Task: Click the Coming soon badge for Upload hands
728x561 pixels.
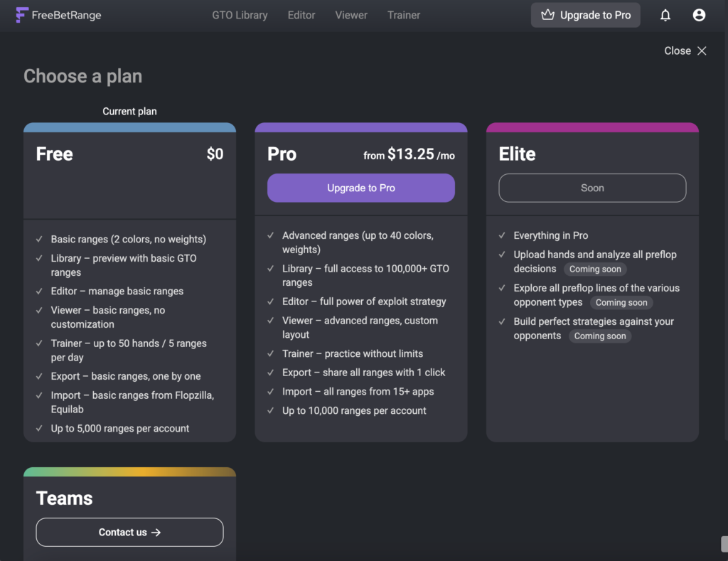Action: (596, 269)
